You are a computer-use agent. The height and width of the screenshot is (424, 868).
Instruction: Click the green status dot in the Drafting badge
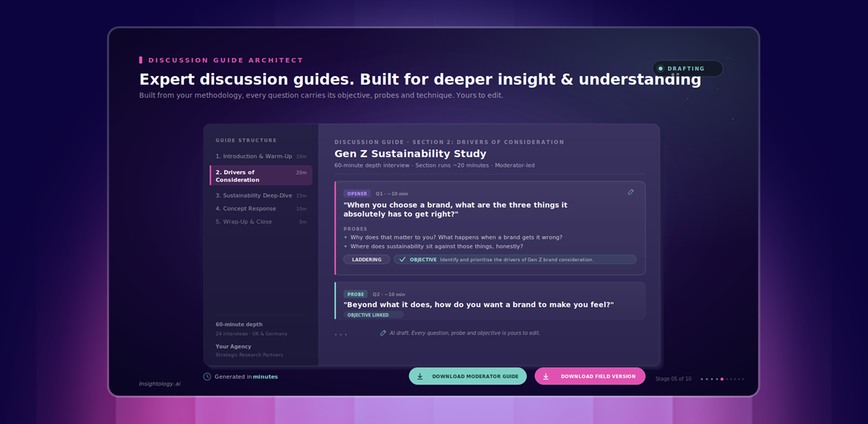tap(661, 69)
